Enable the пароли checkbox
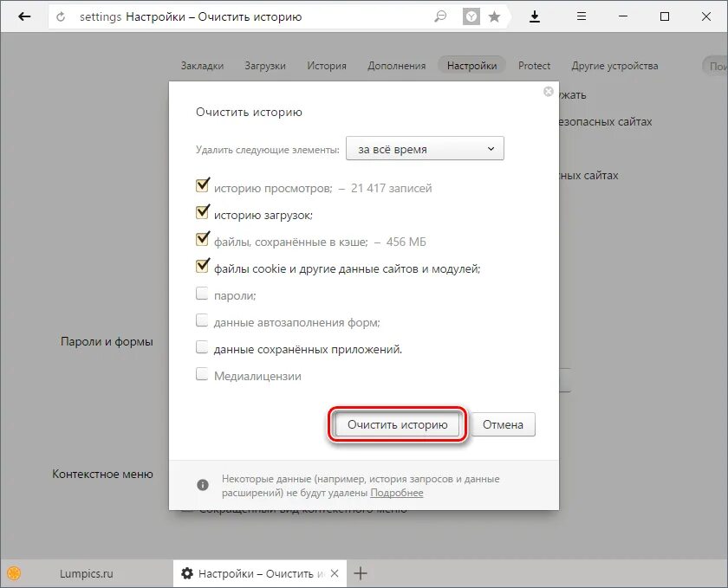This screenshot has width=728, height=588. tap(202, 294)
